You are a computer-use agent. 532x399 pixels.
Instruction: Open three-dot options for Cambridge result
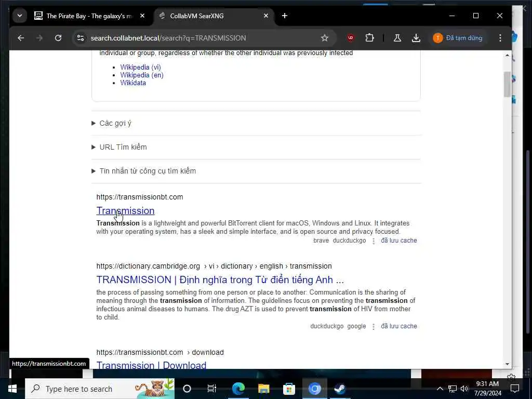point(373,326)
